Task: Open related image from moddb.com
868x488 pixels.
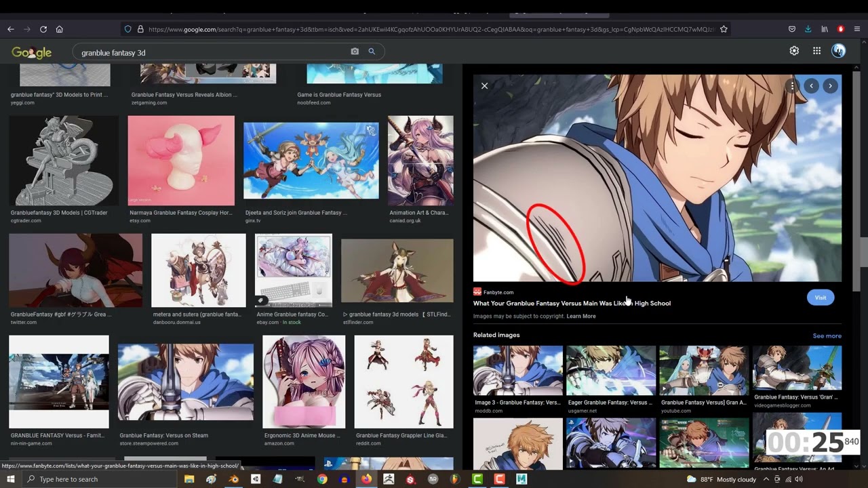Action: (518, 371)
